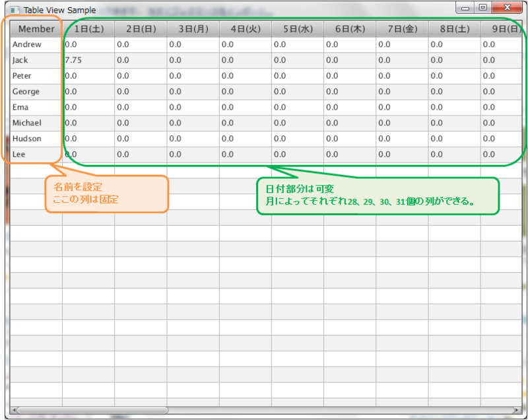Select the Andrew row name cell
The image size is (528, 420).
point(36,44)
